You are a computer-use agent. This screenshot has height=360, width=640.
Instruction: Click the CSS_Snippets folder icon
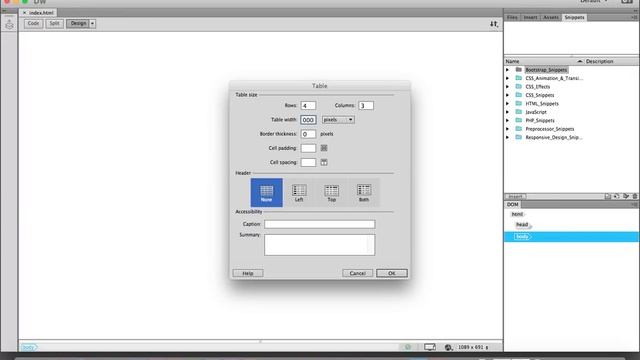click(x=519, y=95)
